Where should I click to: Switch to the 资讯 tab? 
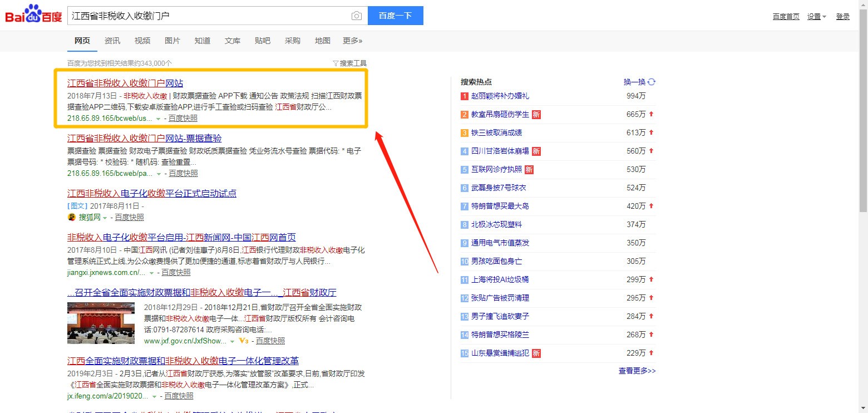coord(112,41)
